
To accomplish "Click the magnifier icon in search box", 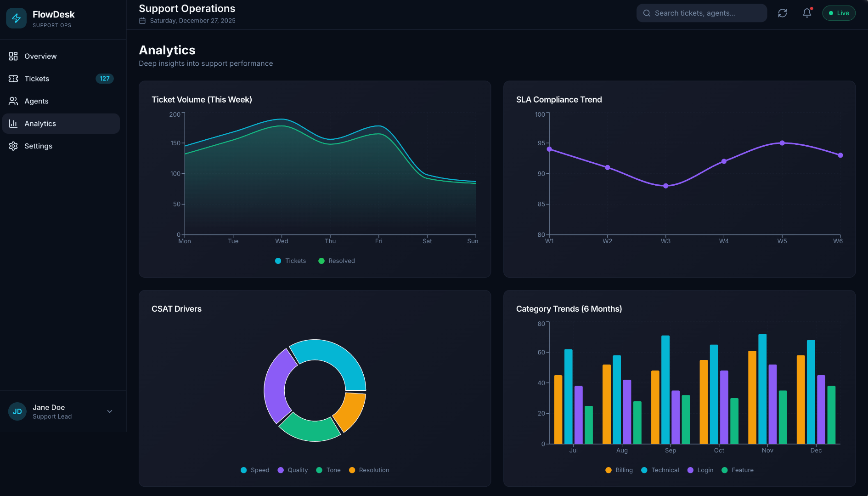I will coord(647,13).
